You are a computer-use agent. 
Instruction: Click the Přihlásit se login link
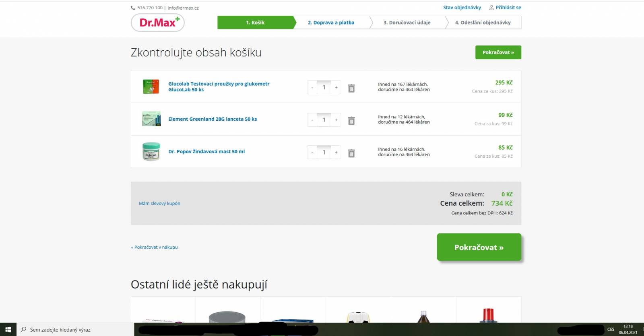click(505, 8)
